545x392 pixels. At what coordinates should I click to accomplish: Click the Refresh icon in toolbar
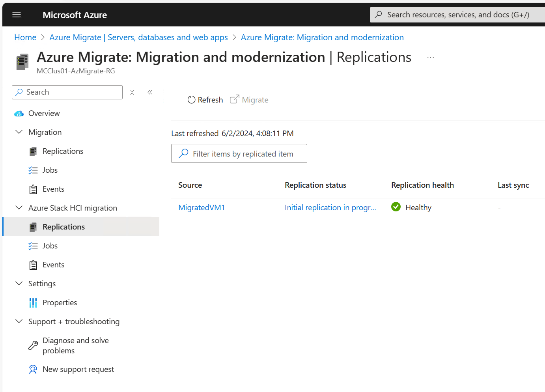pyautogui.click(x=191, y=100)
